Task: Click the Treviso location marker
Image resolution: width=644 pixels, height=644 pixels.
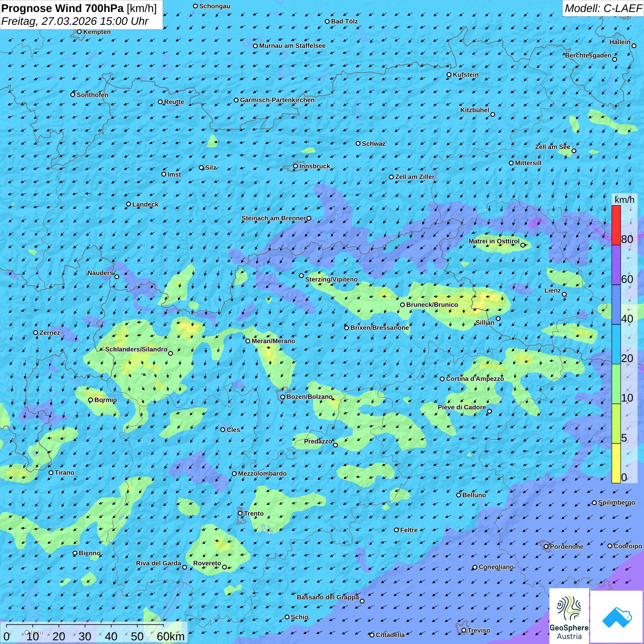Action: click(464, 631)
